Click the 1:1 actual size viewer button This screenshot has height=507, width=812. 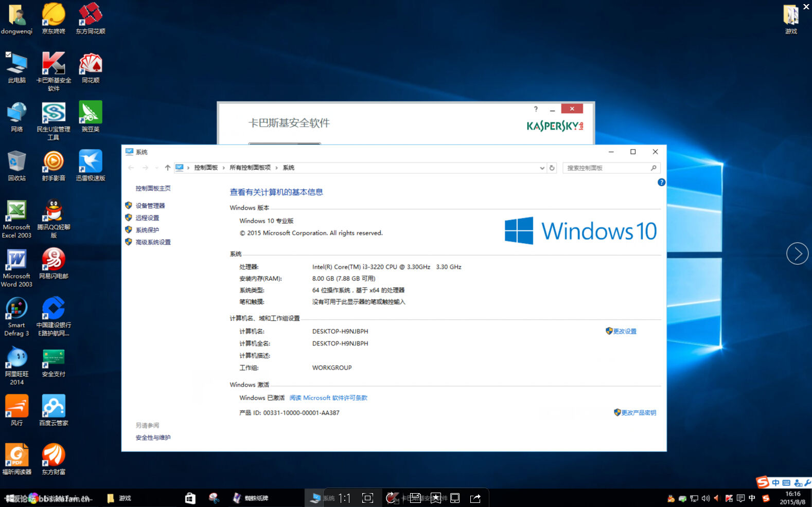[x=344, y=498]
